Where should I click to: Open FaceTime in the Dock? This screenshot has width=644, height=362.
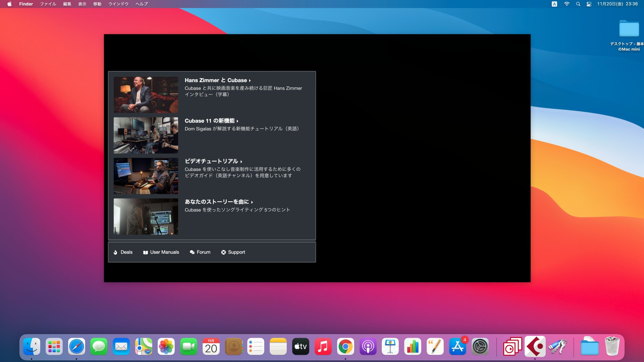coord(188,346)
